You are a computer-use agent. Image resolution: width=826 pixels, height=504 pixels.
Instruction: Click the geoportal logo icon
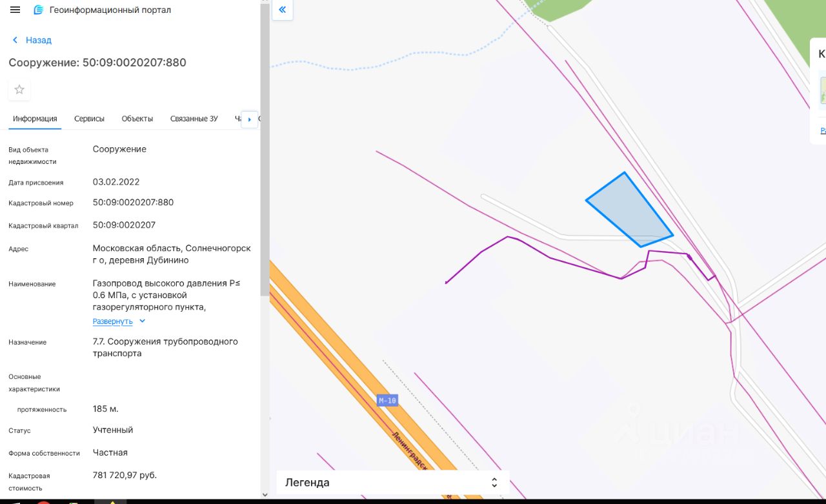pos(39,10)
